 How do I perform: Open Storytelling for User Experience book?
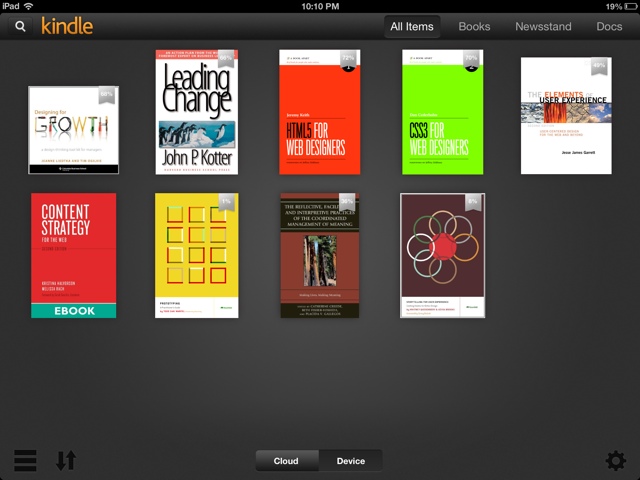point(442,256)
